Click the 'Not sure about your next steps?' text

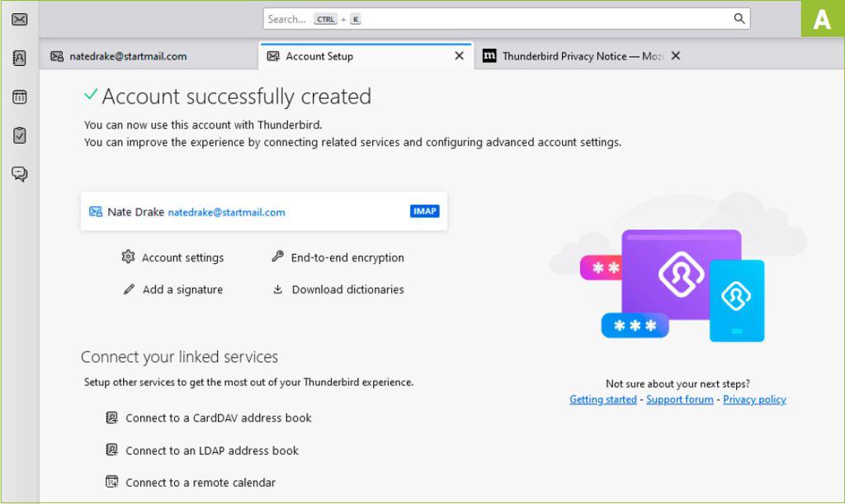point(677,384)
